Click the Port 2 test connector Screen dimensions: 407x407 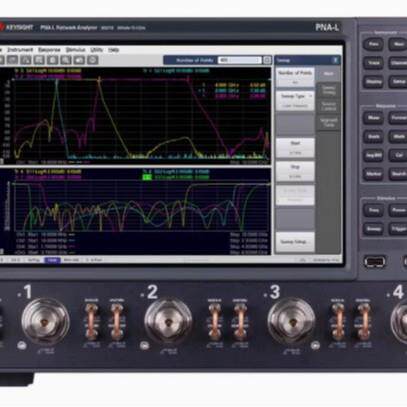[168, 321]
